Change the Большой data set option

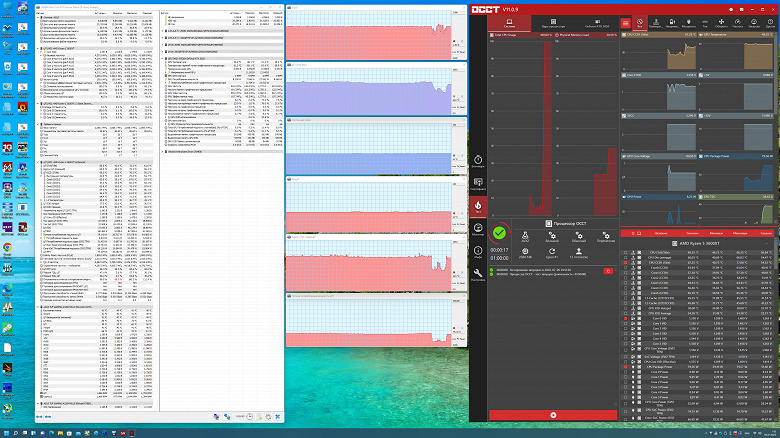coord(552,237)
